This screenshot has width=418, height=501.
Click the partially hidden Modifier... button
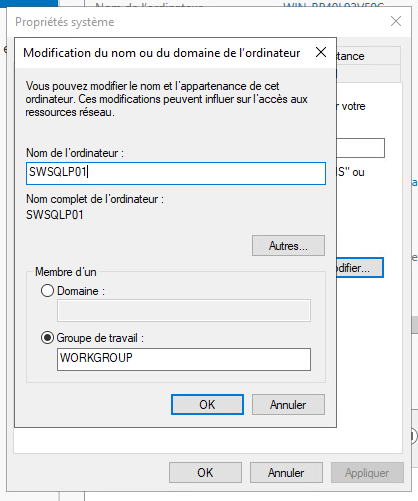pyautogui.click(x=360, y=268)
